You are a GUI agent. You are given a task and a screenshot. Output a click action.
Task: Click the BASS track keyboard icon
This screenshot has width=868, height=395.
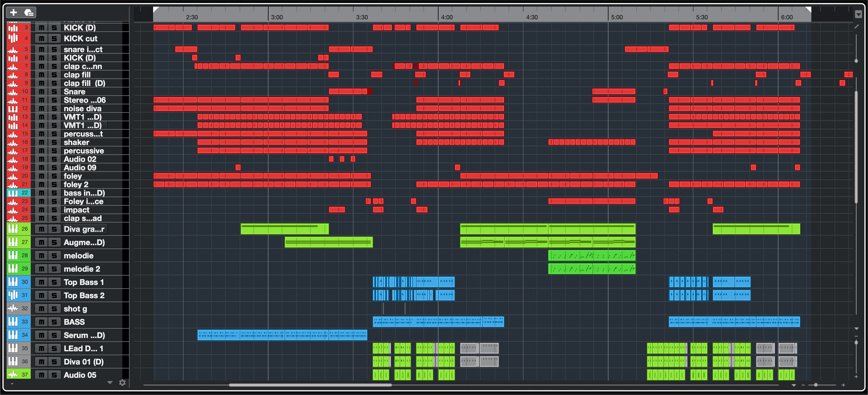pyautogui.click(x=13, y=321)
